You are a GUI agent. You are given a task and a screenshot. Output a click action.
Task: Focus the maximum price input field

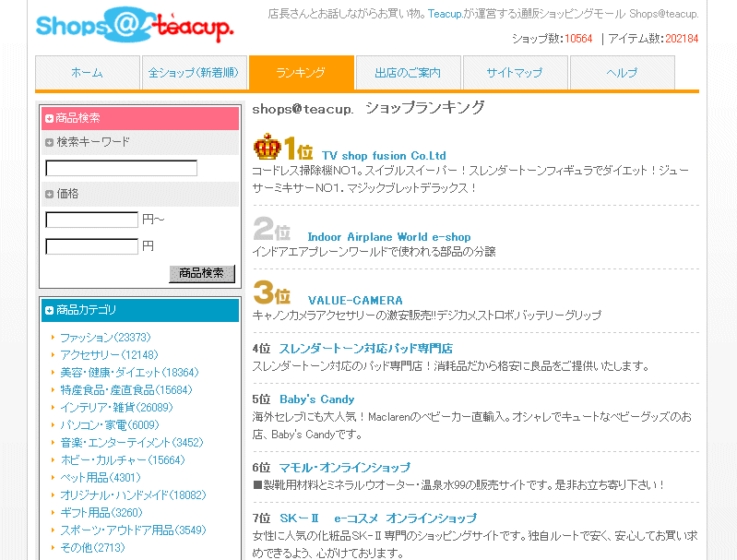[91, 246]
